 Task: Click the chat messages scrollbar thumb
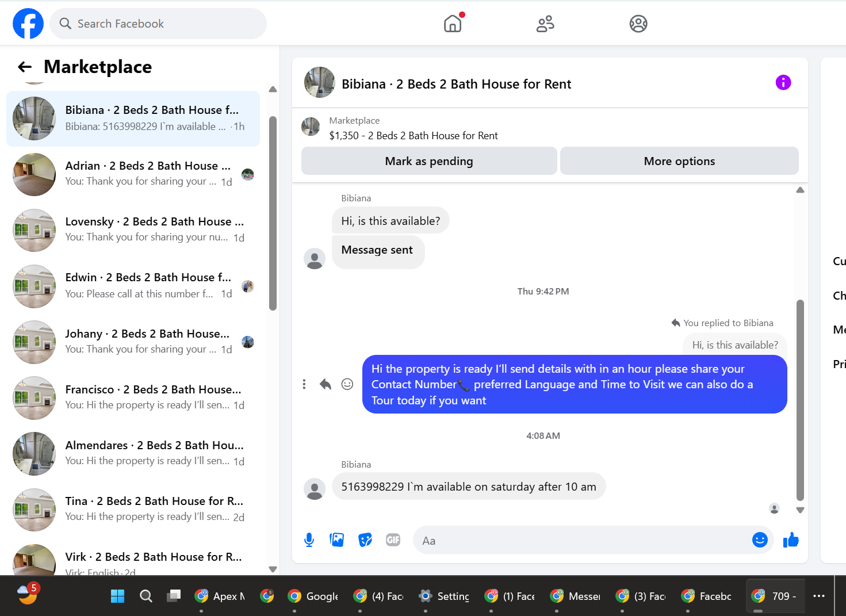800,400
